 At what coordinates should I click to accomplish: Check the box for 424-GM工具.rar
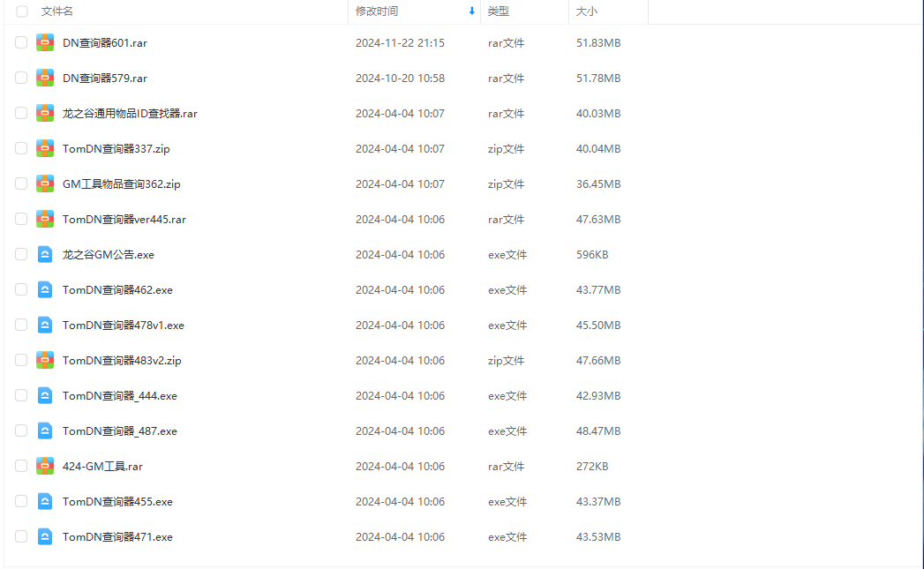[x=21, y=466]
